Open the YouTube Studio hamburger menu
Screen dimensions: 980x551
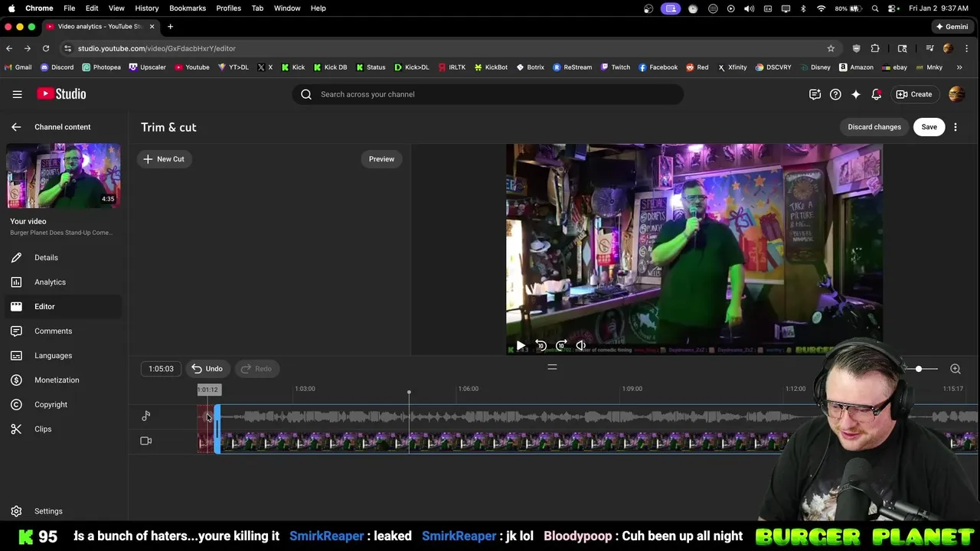[17, 94]
